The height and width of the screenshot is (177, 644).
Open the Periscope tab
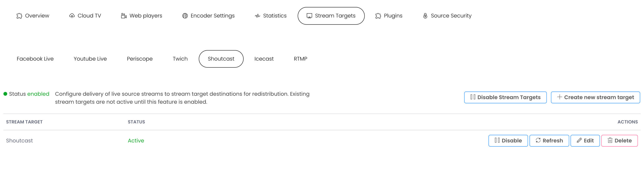click(x=140, y=59)
